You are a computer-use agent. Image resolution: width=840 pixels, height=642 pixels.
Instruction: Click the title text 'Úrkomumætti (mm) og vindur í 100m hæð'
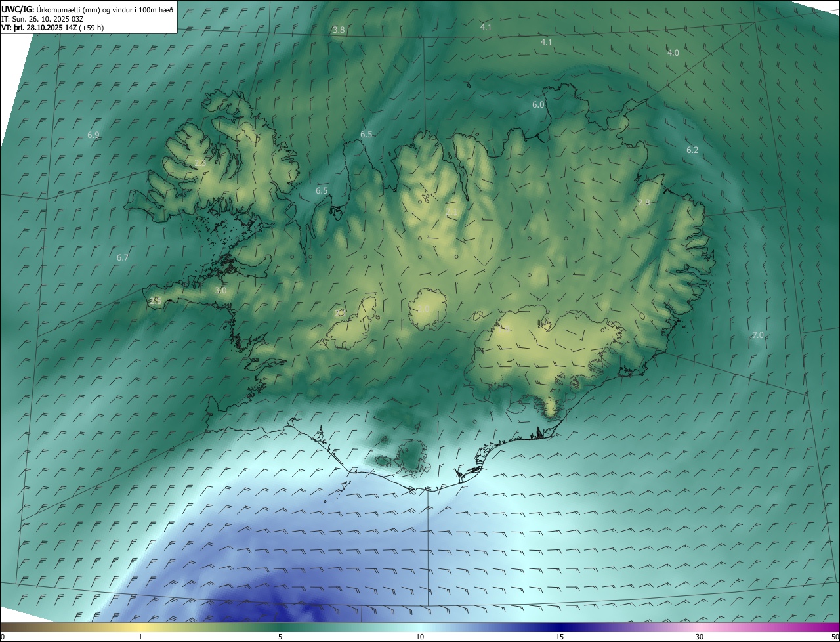[104, 9]
